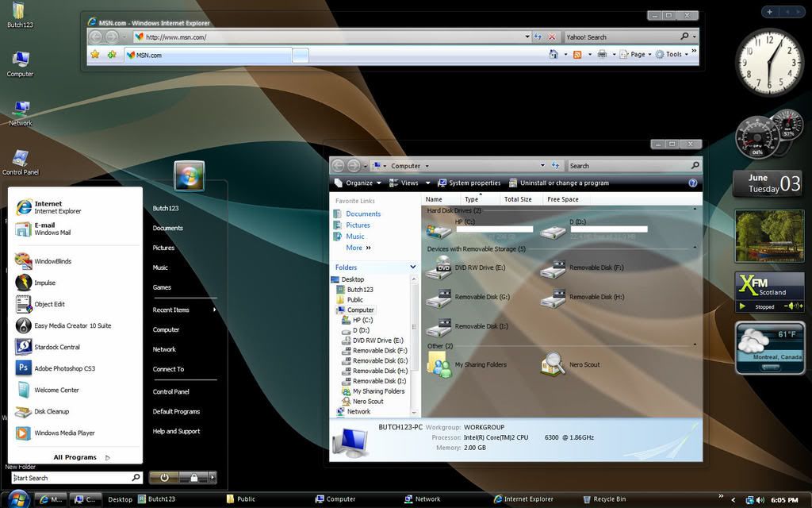Open Games from Start menu
The height and width of the screenshot is (508, 812).
tap(162, 287)
